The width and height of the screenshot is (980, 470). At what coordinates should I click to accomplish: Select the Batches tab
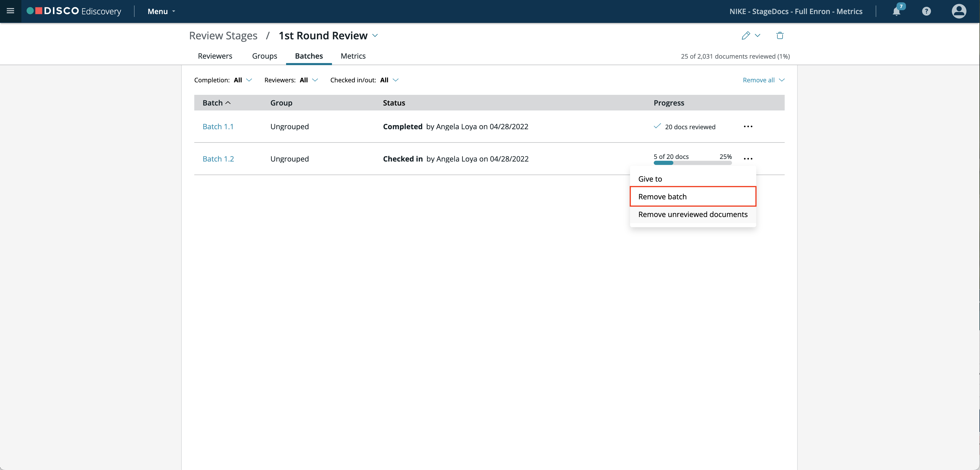point(308,56)
